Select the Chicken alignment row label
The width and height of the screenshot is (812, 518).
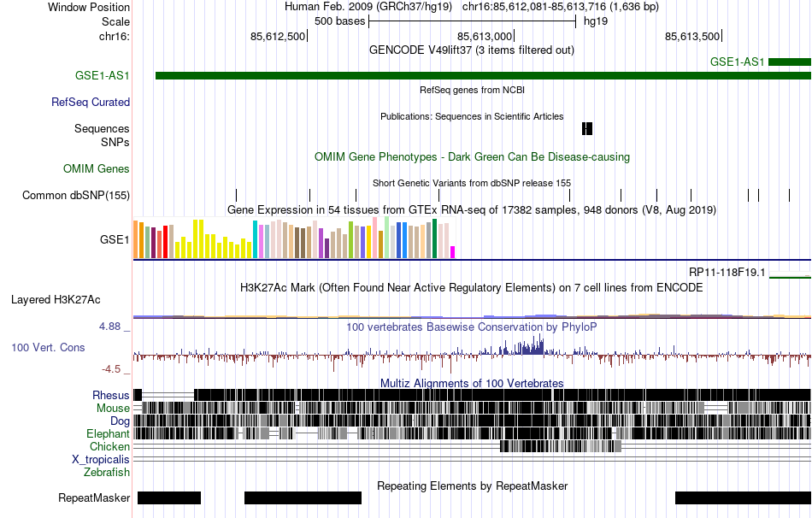pos(109,446)
